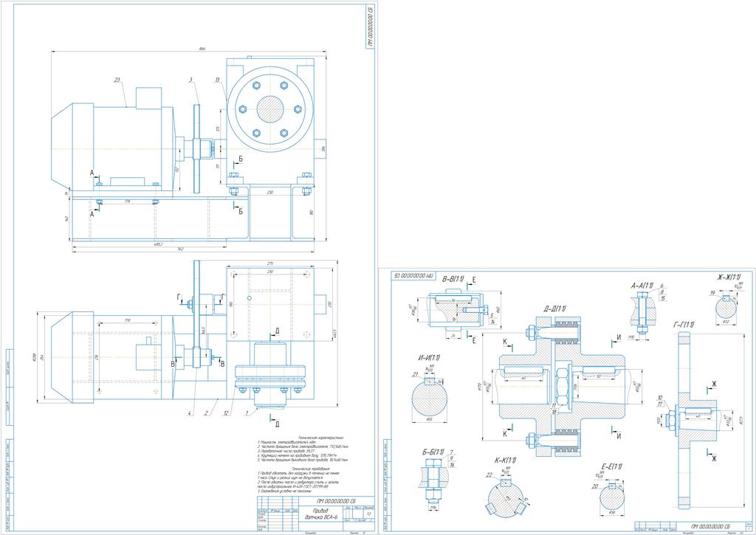Select the Г-Г(1:1) section view label
This screenshot has height=535, width=756.
click(x=686, y=325)
